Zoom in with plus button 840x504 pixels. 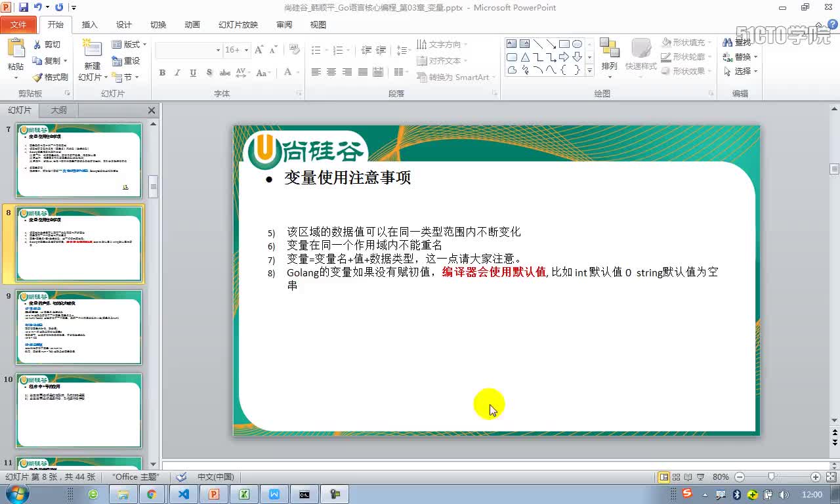pyautogui.click(x=816, y=477)
